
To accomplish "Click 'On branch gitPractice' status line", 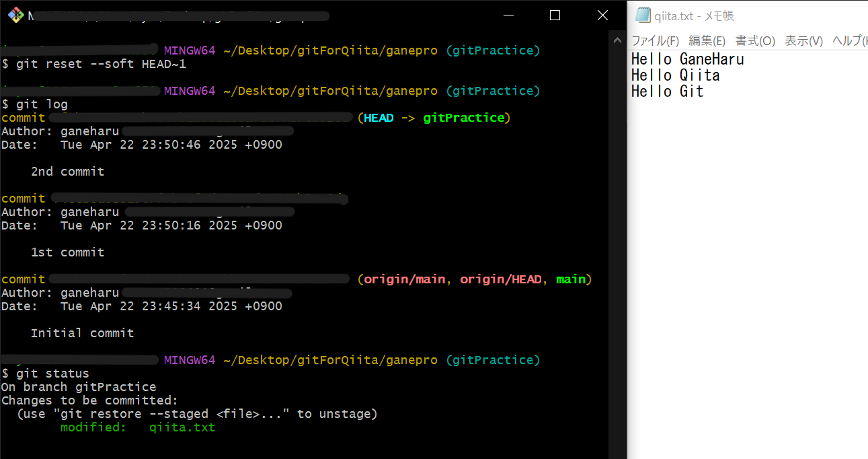I will [x=79, y=387].
